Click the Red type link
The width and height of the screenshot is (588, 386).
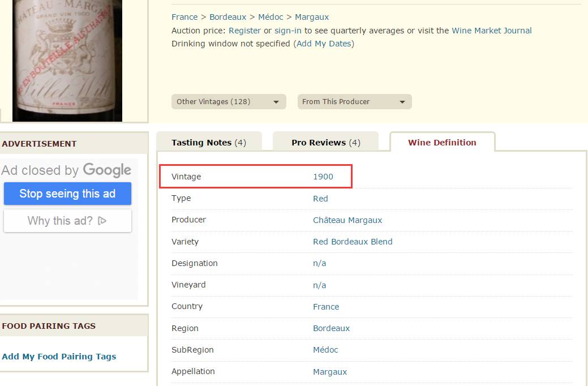(320, 199)
